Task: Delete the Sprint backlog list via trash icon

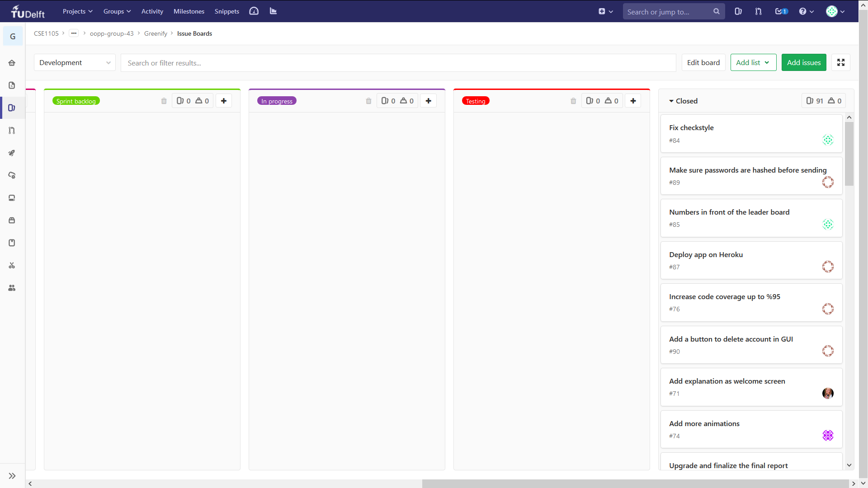Action: coord(164,101)
